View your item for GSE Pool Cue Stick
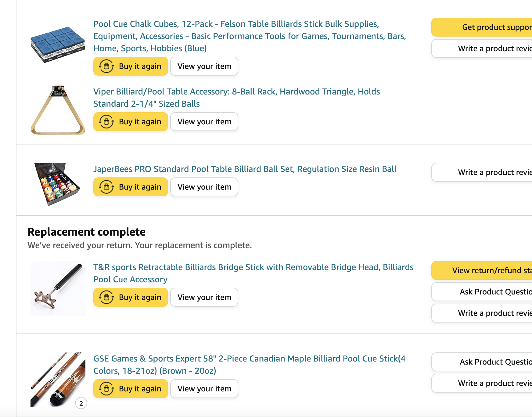The width and height of the screenshot is (532, 417). (x=204, y=389)
